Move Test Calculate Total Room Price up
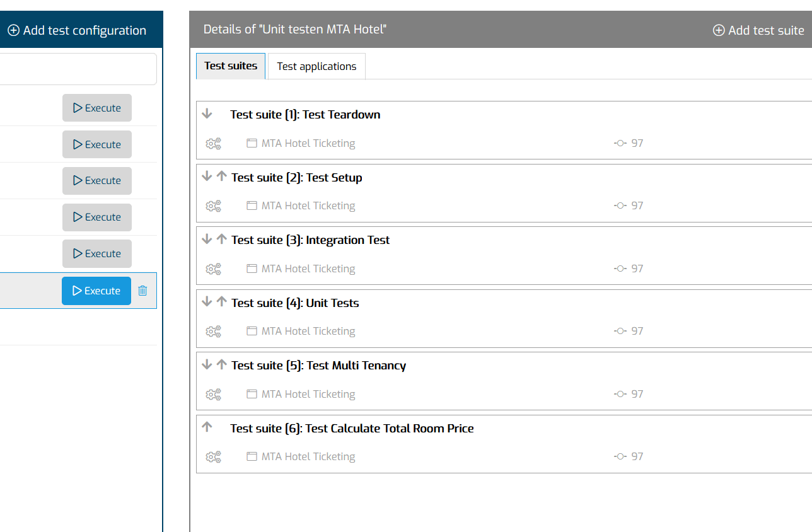Viewport: 812px width, 532px height. coord(207,427)
